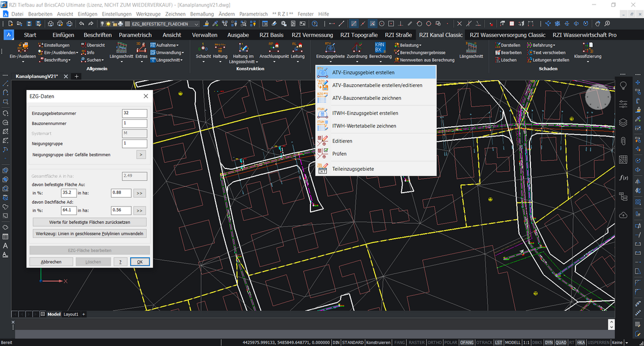Click the Einzugsgebietsnummer input field
Viewport: 644px width, 346px height.
pyautogui.click(x=134, y=113)
